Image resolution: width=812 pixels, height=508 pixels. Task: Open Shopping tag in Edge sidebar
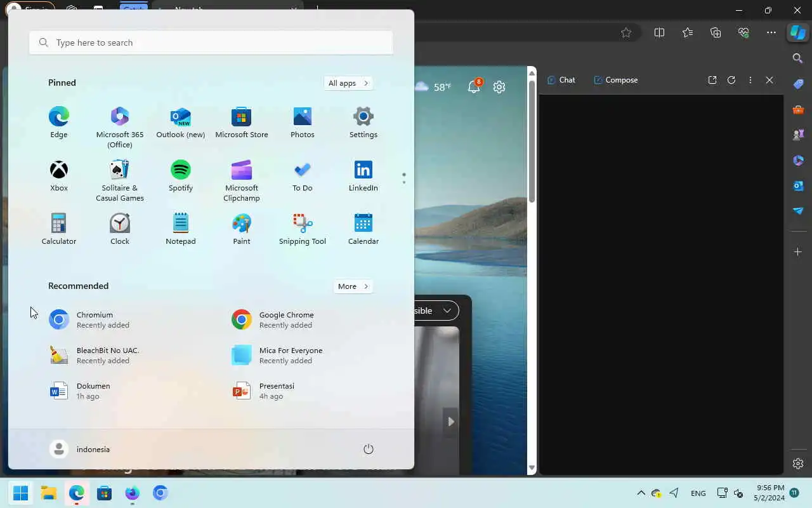pyautogui.click(x=798, y=84)
